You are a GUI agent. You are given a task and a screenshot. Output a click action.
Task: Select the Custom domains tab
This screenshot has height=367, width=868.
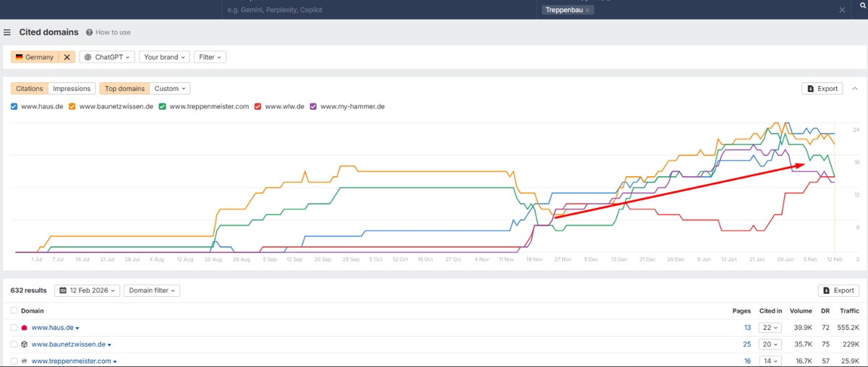[x=171, y=89]
